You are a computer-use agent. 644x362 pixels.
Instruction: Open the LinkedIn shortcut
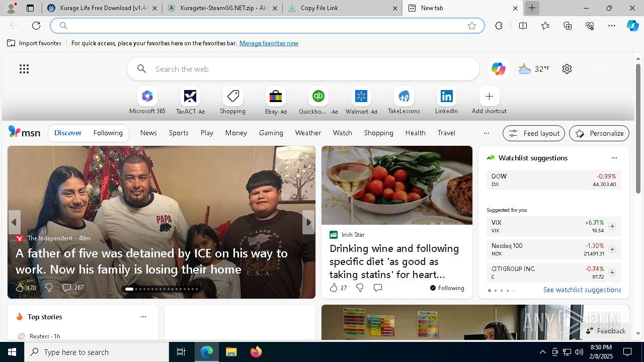(446, 101)
